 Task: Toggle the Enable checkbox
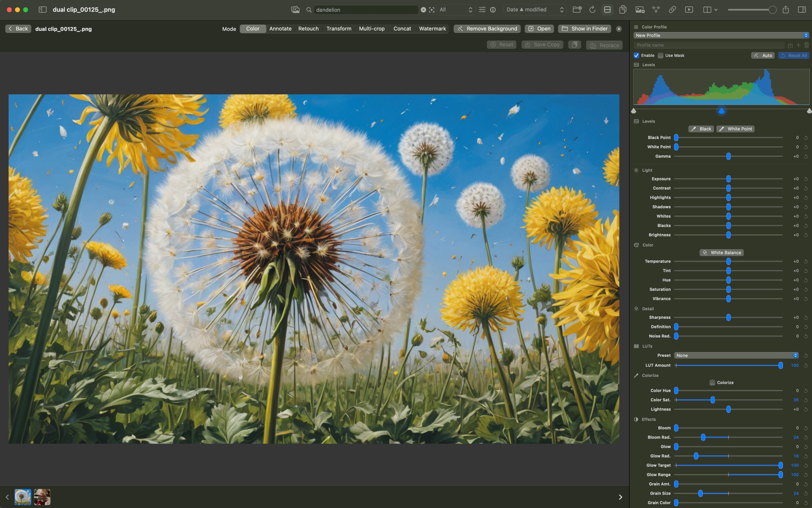pos(637,56)
